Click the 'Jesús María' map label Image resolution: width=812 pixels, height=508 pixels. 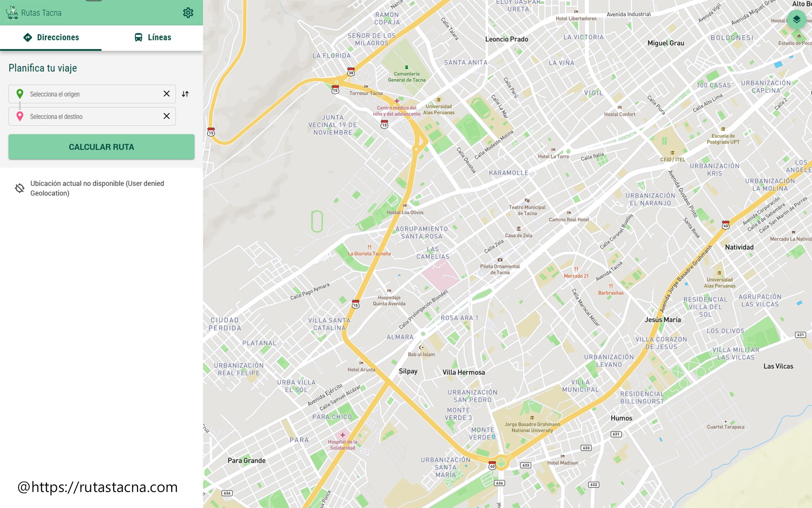coord(662,320)
